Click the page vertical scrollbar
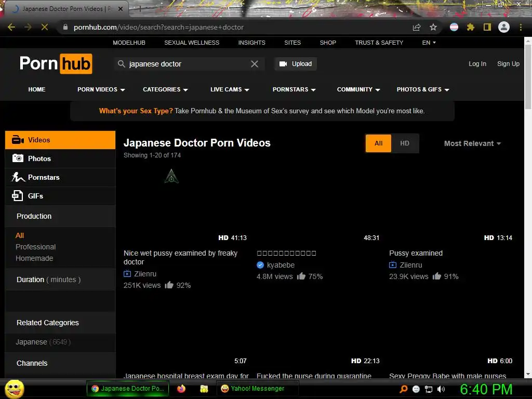 pos(528,77)
